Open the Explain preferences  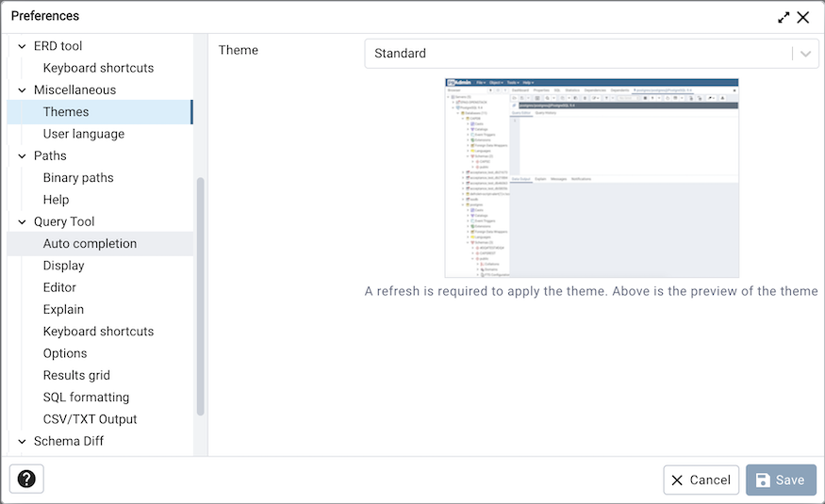[x=63, y=310]
